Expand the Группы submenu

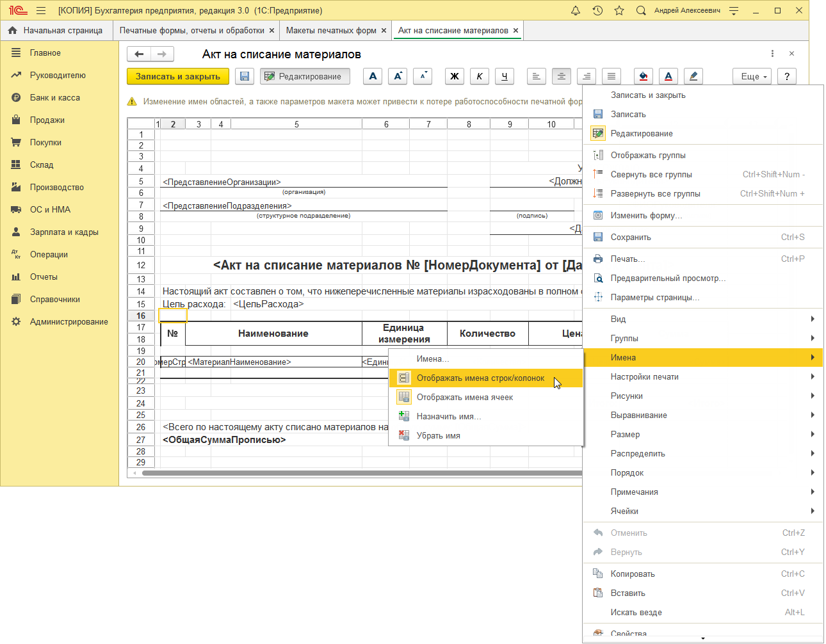tap(703, 338)
